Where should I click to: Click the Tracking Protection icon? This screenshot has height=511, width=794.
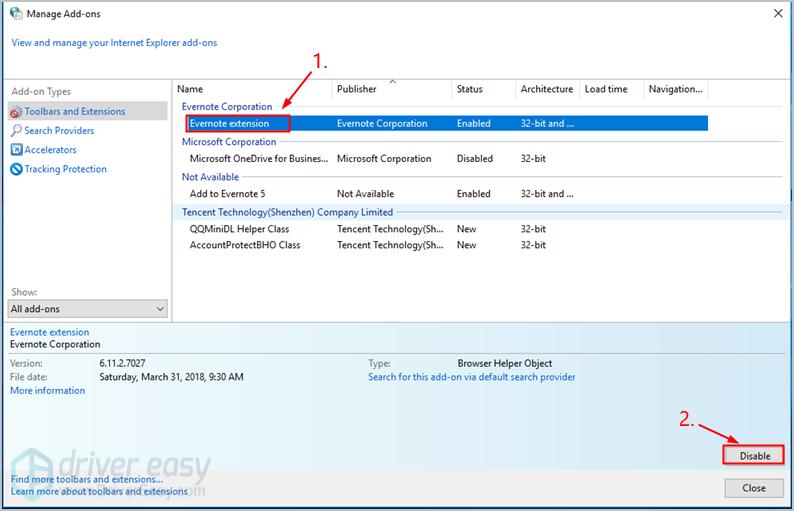click(16, 169)
